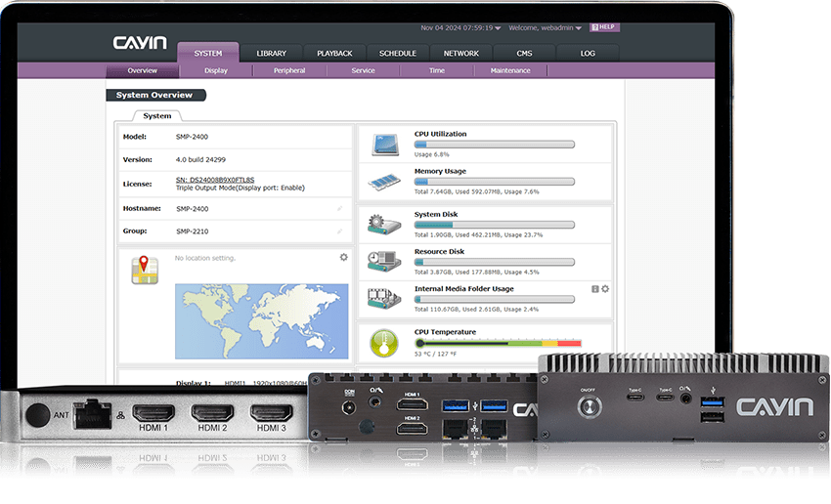Open location settings gear icon
This screenshot has width=831, height=504.
point(343,258)
